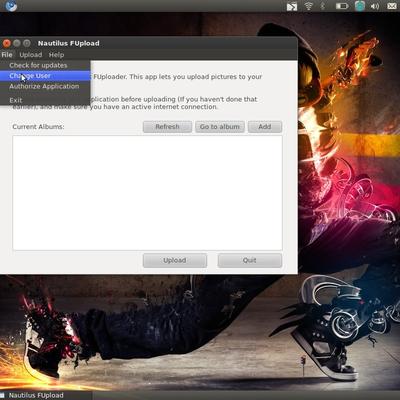Close the Nautilus FUpload window
The width and height of the screenshot is (400, 400).
(x=7, y=43)
